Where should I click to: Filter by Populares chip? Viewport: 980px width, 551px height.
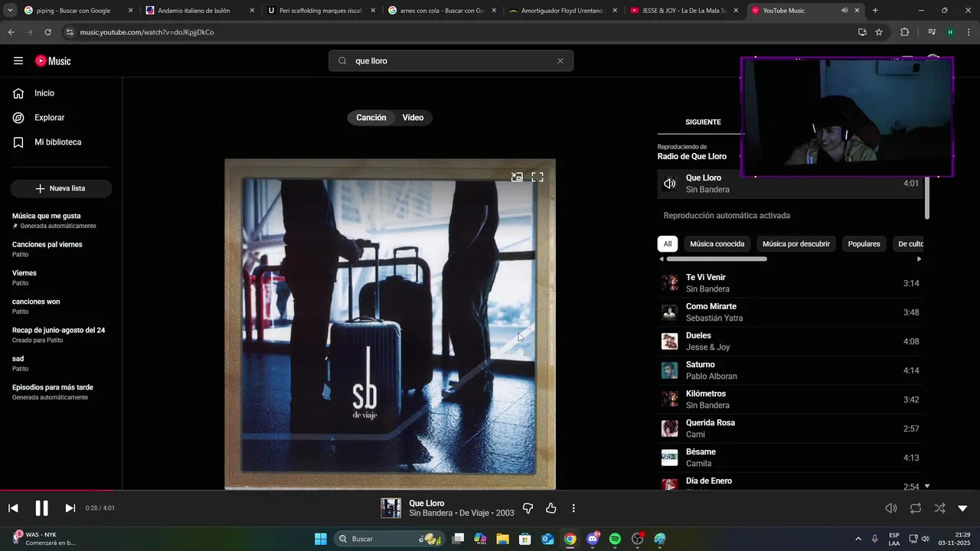[864, 244]
